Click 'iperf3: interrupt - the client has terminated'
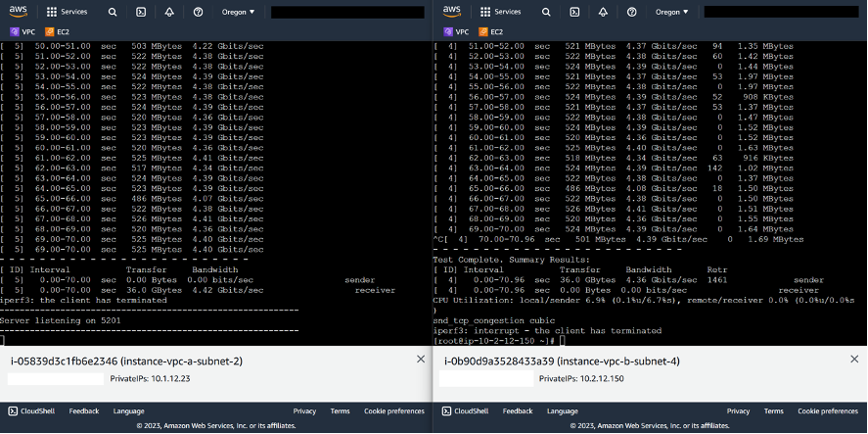 [x=547, y=330]
